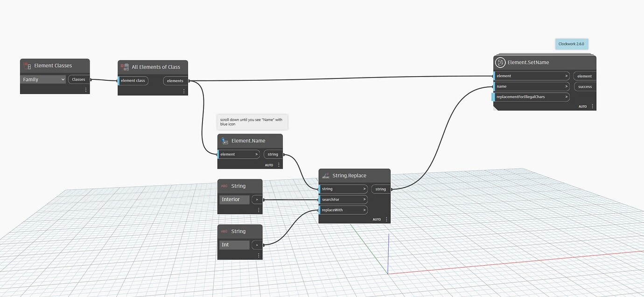Screen dimensions: 644x297
Task: Click the Element.Name node header icon
Action: pos(224,141)
